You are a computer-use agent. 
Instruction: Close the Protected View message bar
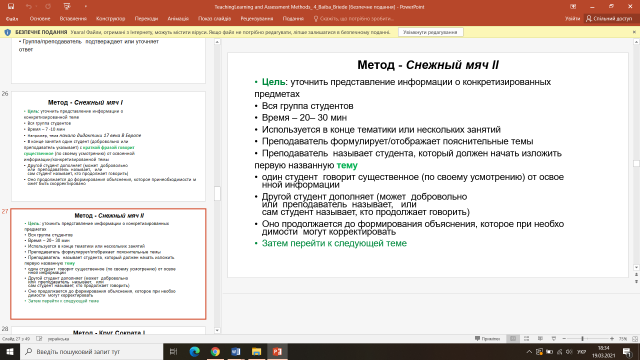coord(634,32)
